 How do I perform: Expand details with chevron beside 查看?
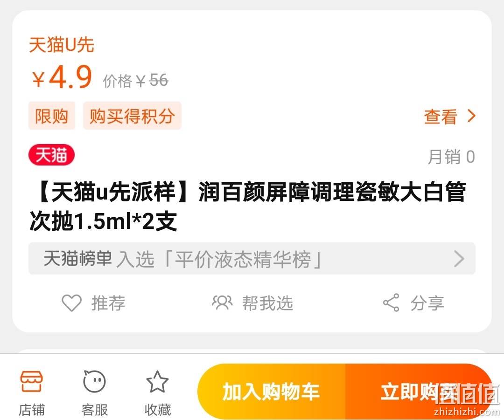[471, 116]
